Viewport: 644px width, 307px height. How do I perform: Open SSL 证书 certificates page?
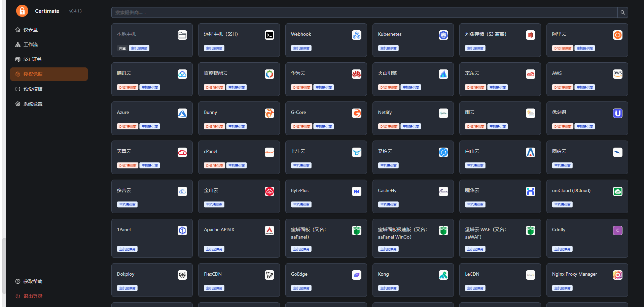pos(32,59)
